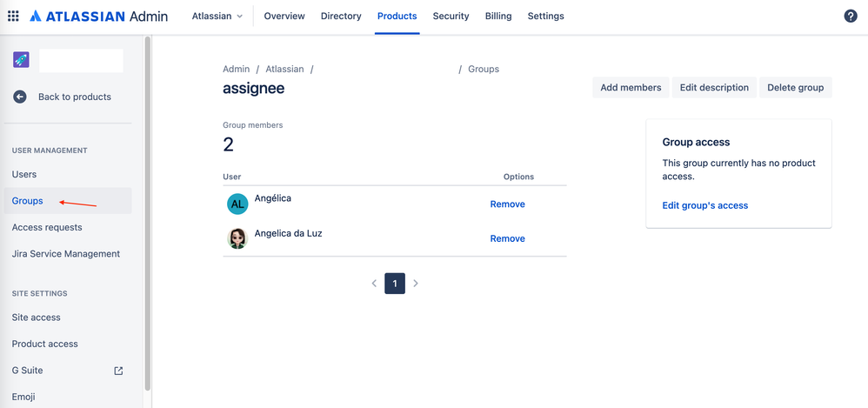Open Emoji settings in sidebar

pyautogui.click(x=68, y=397)
